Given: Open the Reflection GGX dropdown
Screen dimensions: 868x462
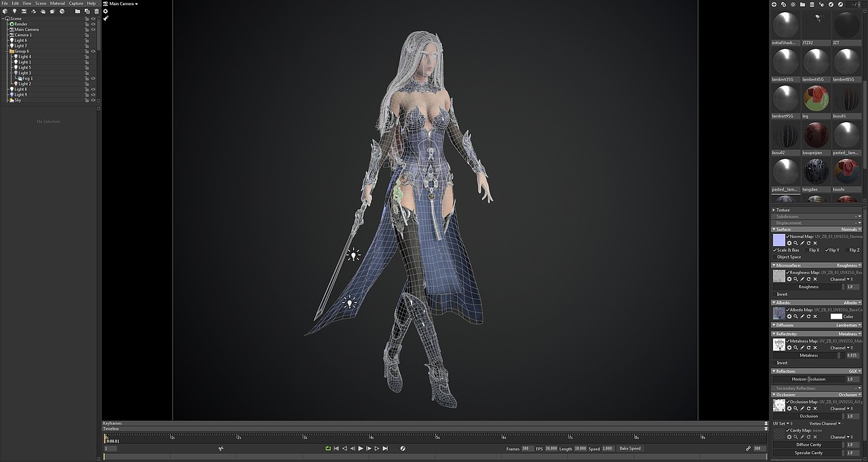Looking at the screenshot, I should [854, 371].
